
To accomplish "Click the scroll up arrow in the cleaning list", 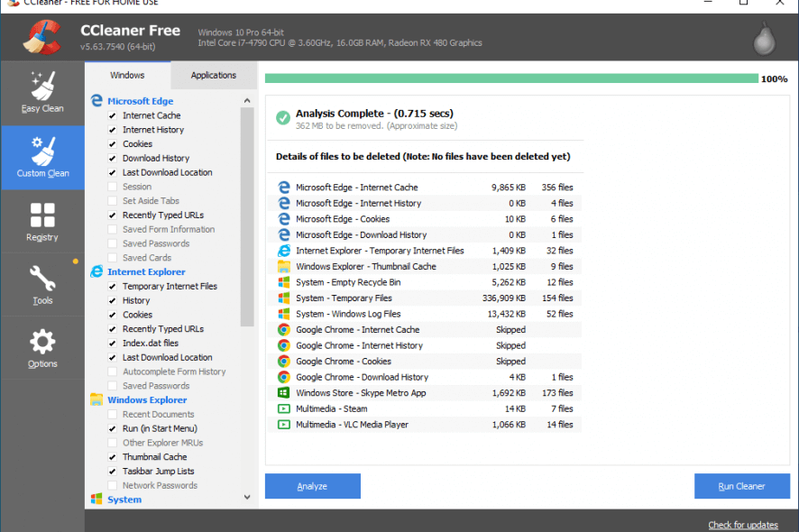I will pyautogui.click(x=247, y=100).
